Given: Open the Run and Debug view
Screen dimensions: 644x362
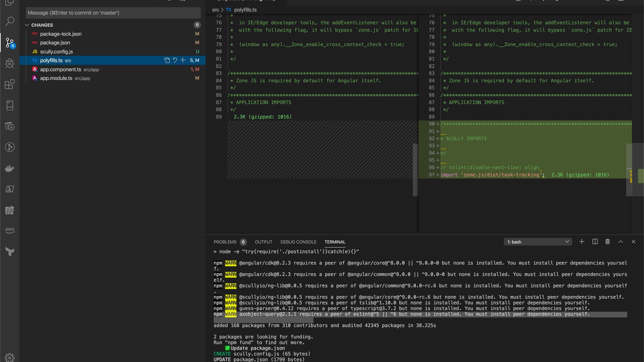Looking at the screenshot, I should point(10,63).
